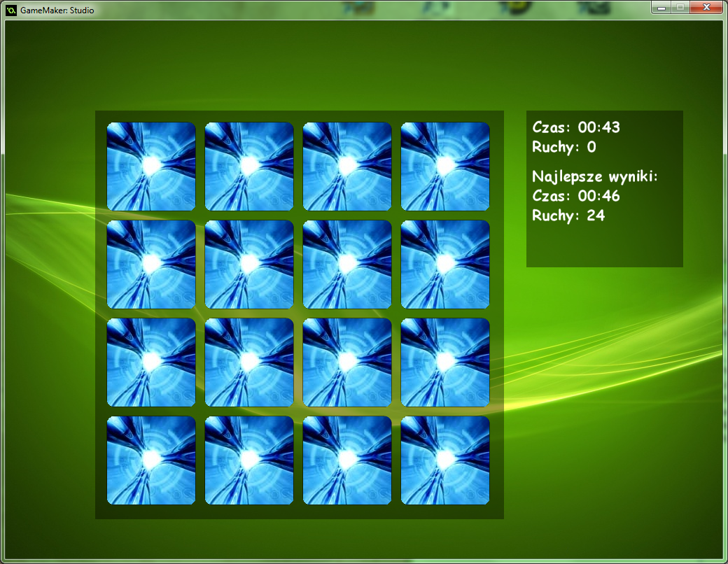Reveal the card in row 1, column 3
Screen dimensions: 728x564
click(x=347, y=167)
